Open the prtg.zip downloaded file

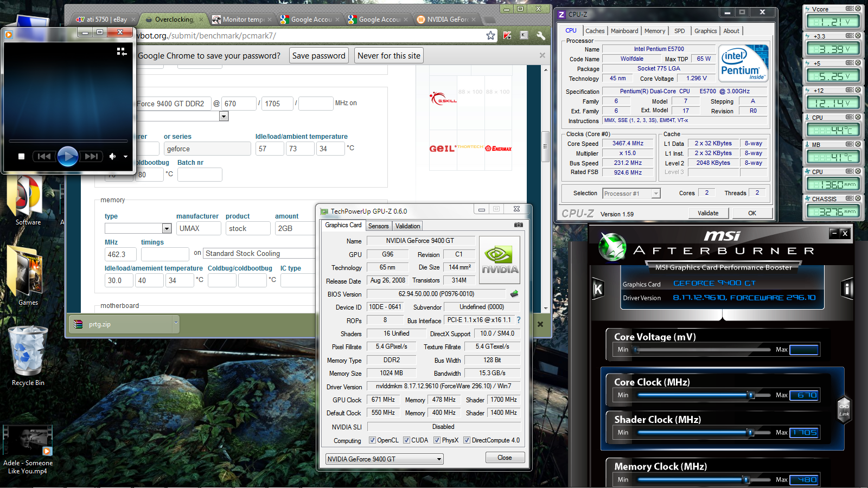[120, 324]
